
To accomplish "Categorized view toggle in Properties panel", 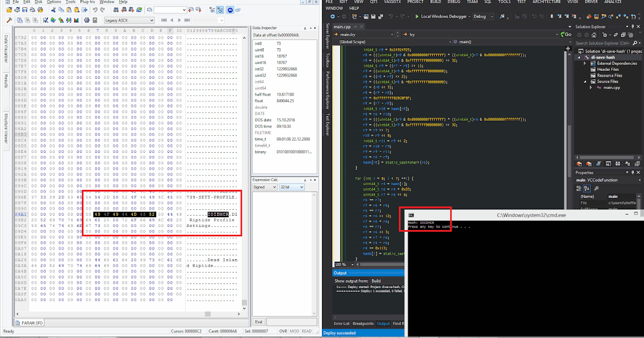I will coord(579,188).
